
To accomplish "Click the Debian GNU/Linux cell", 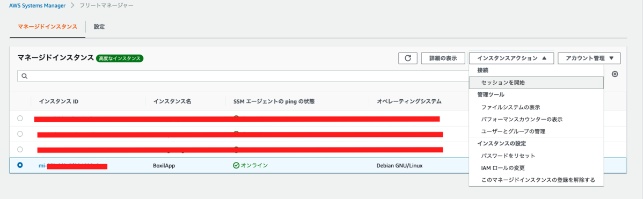I will [x=400, y=165].
